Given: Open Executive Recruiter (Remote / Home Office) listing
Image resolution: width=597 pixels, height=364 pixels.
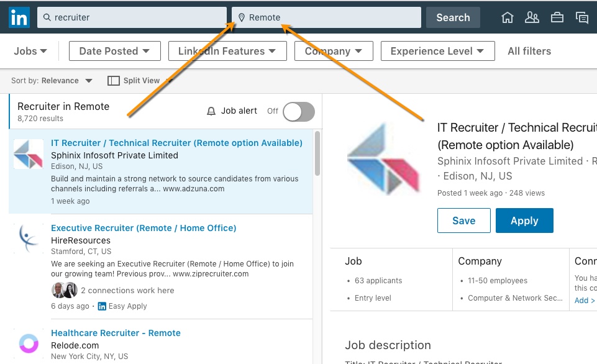Looking at the screenshot, I should (144, 228).
